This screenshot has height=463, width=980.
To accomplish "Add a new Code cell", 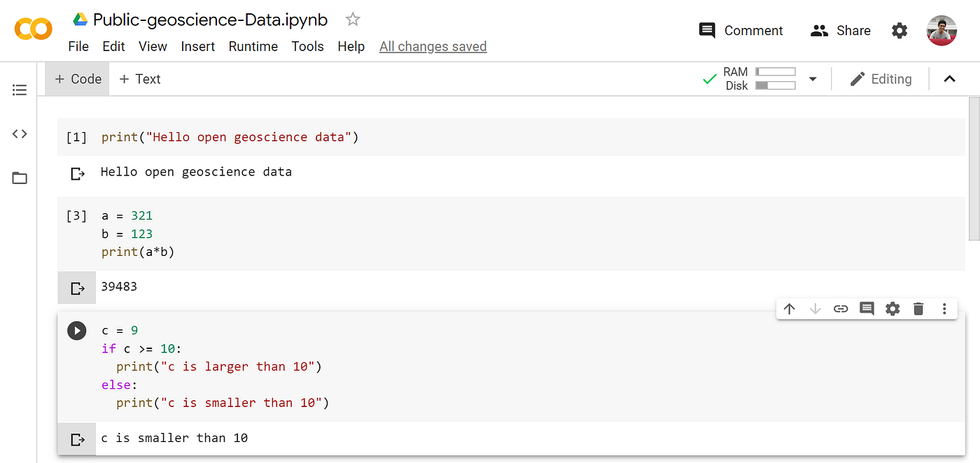I will point(78,79).
